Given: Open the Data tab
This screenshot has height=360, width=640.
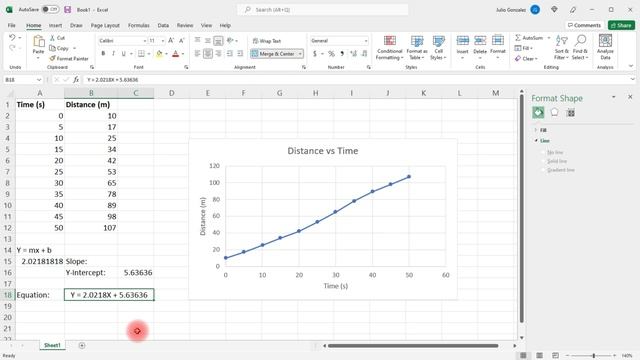Looking at the screenshot, I should pos(163,25).
